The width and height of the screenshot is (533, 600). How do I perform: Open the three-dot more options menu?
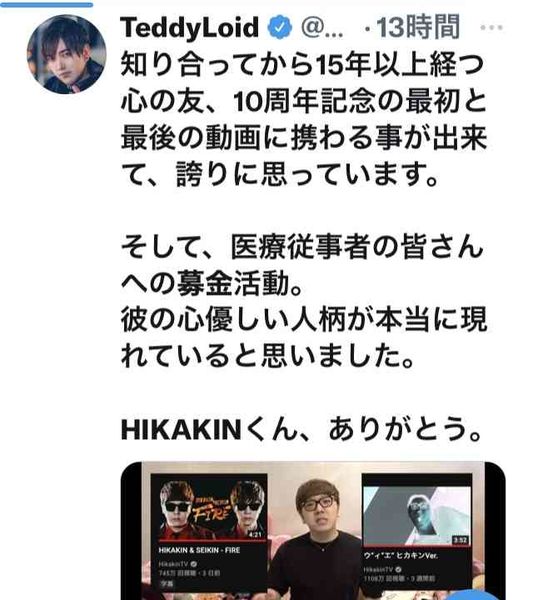[491, 28]
